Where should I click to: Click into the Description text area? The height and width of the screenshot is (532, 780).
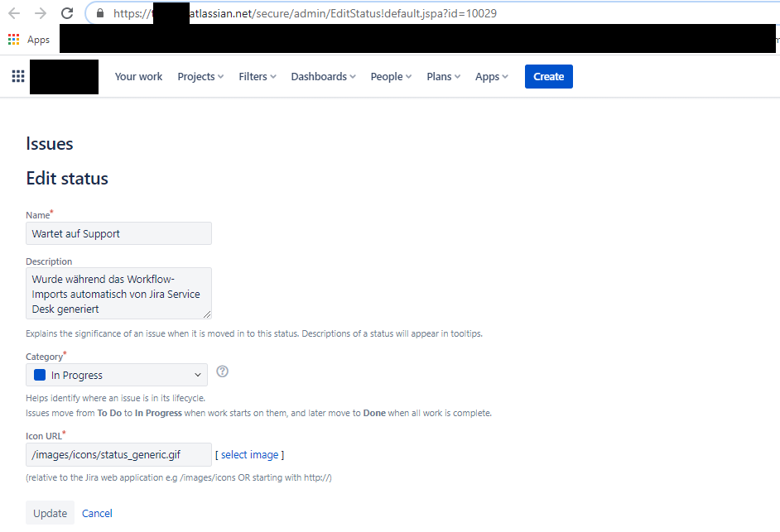coord(119,294)
